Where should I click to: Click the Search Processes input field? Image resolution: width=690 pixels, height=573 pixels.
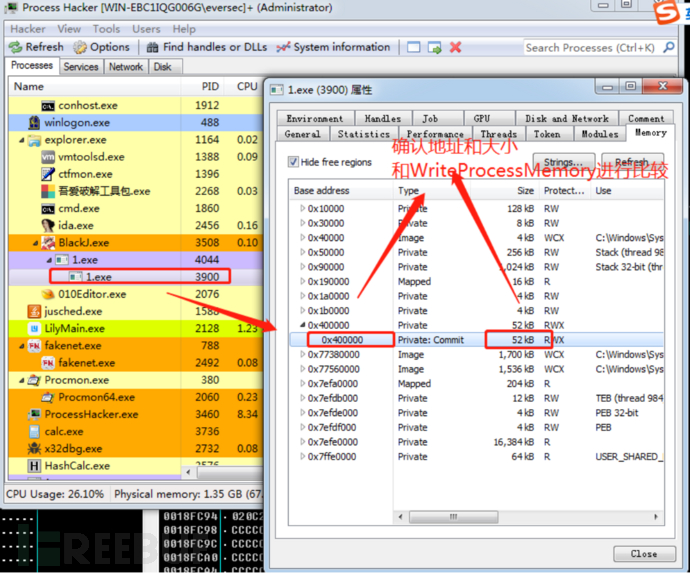(x=588, y=47)
